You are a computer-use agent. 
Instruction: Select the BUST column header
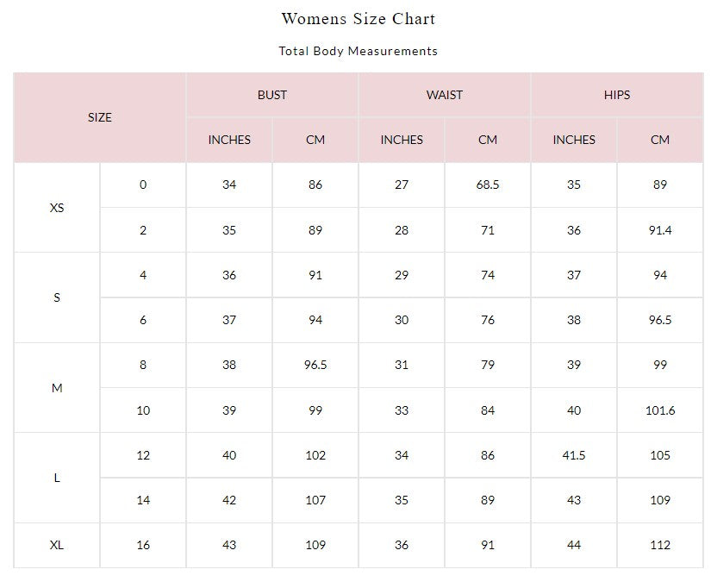[x=272, y=95]
